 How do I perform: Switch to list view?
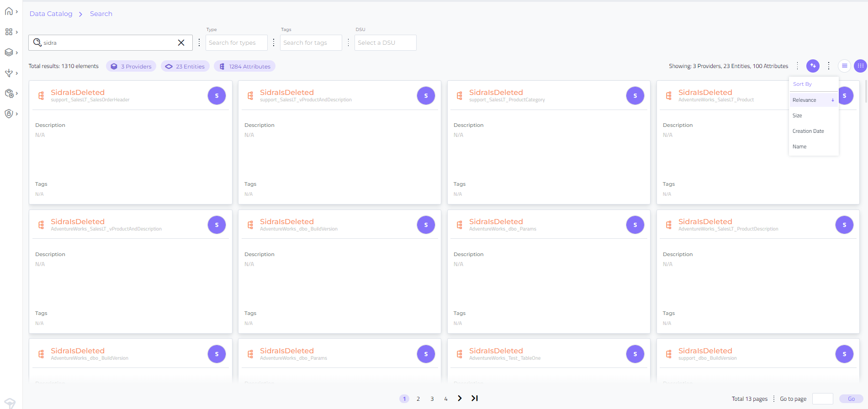point(845,66)
